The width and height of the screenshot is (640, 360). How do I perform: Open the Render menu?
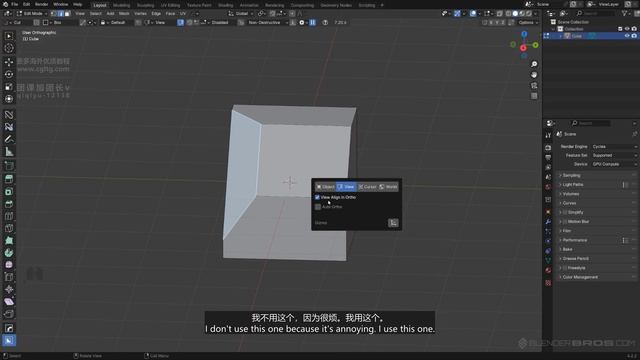41,4
